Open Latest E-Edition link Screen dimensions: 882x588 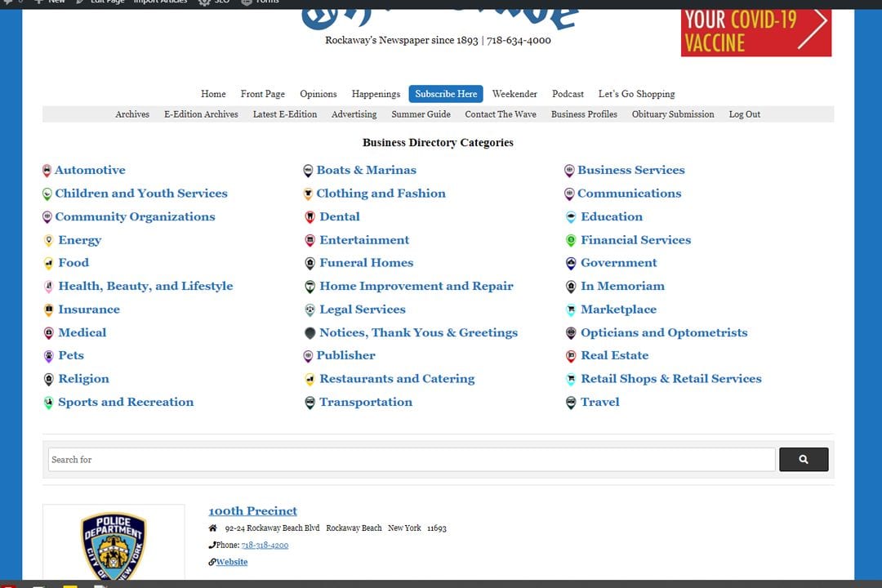[285, 114]
